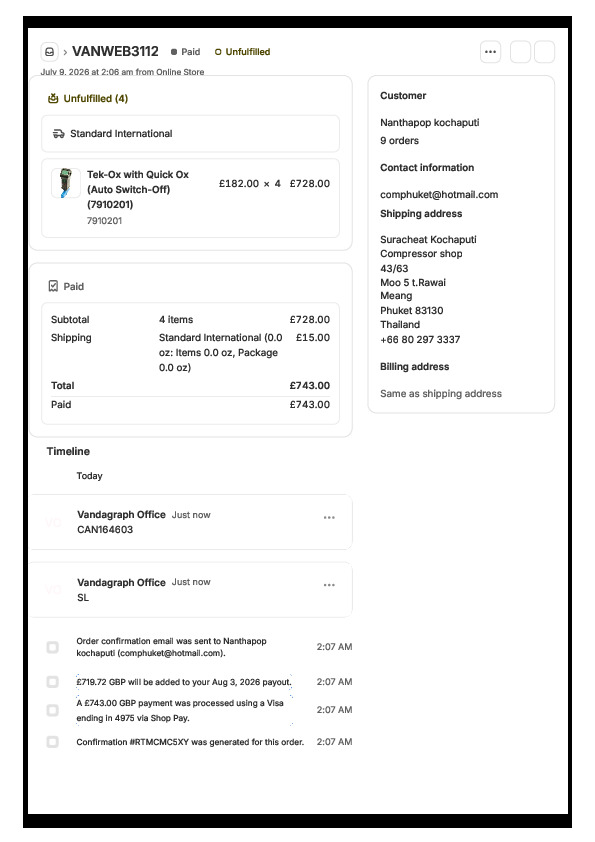The height and width of the screenshot is (842, 595).
Task: Open options menu for SL comment
Action: pyautogui.click(x=329, y=585)
